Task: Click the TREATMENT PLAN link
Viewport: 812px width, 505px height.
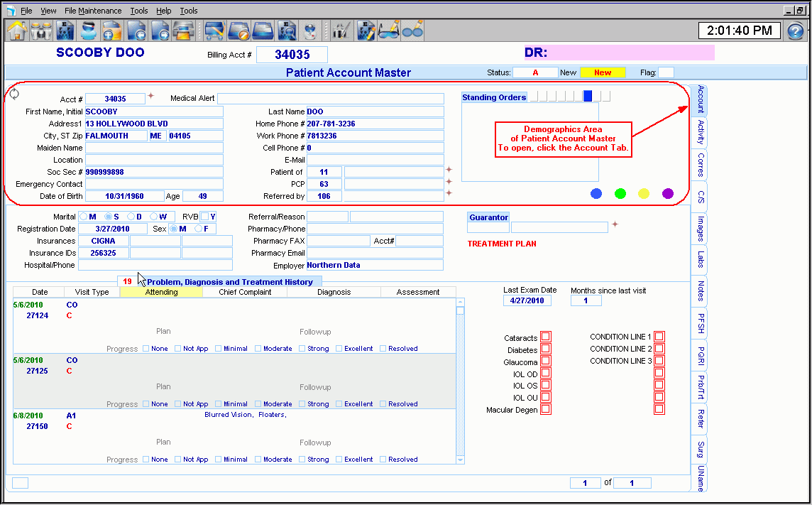Action: click(x=502, y=244)
